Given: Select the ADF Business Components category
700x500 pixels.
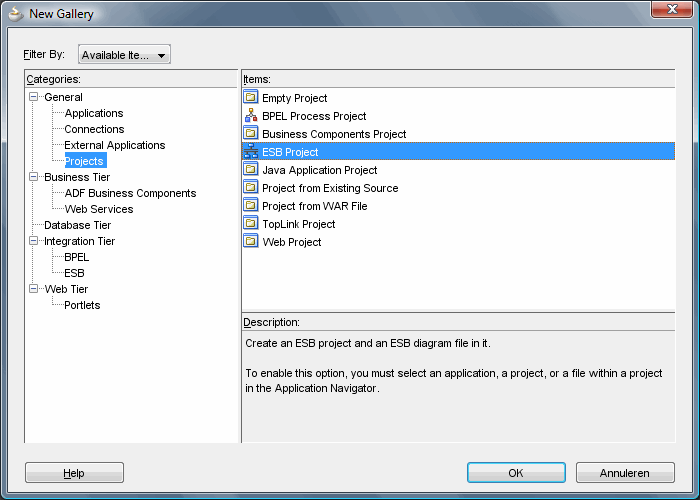Looking at the screenshot, I should 130,193.
